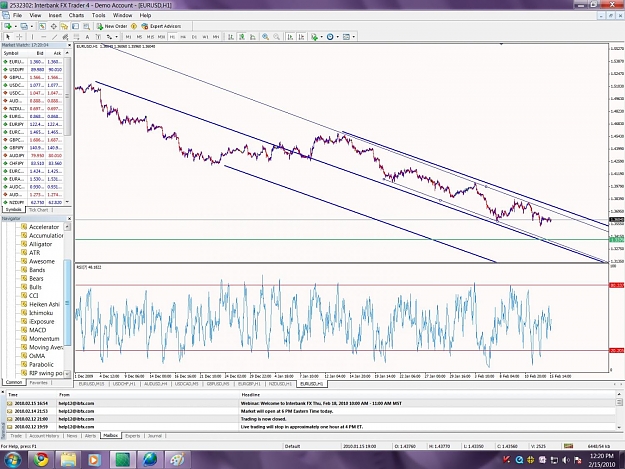Select the horizontal line drawing tool
This screenshot has height=469, width=625.
[x=43, y=37]
